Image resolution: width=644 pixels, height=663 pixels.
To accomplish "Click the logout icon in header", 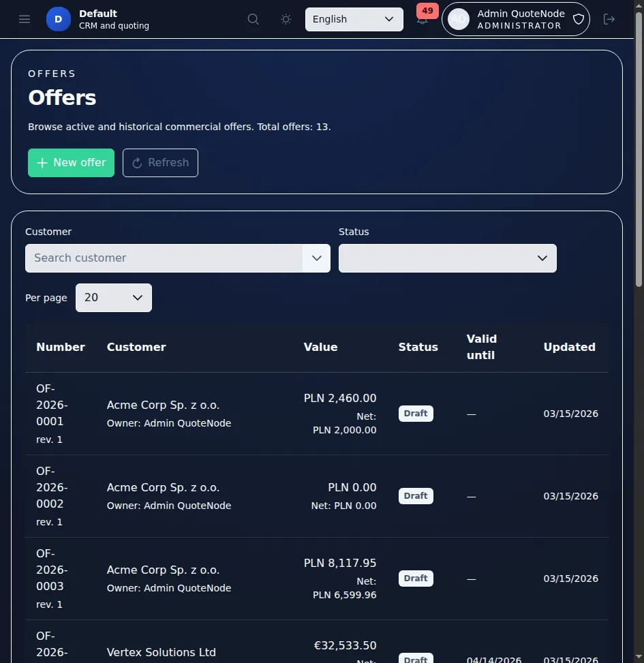I will (609, 19).
